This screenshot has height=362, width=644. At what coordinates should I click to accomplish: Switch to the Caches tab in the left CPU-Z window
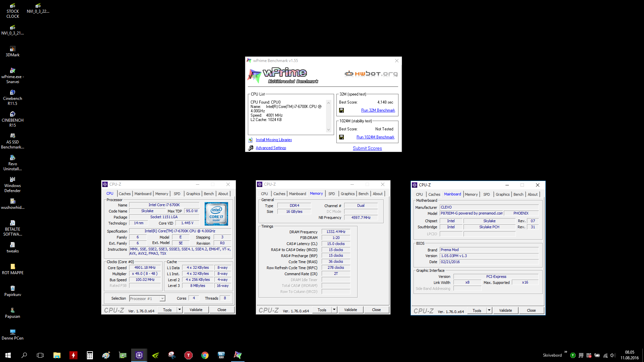coord(124,194)
